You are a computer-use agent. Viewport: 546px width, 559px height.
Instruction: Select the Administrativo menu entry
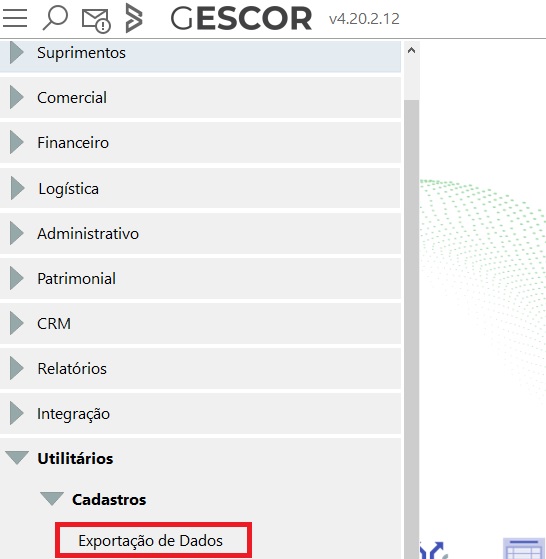point(200,234)
